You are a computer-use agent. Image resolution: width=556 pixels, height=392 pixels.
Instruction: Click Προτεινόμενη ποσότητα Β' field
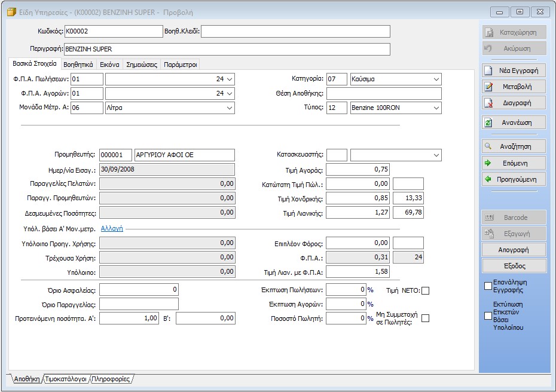205,318
